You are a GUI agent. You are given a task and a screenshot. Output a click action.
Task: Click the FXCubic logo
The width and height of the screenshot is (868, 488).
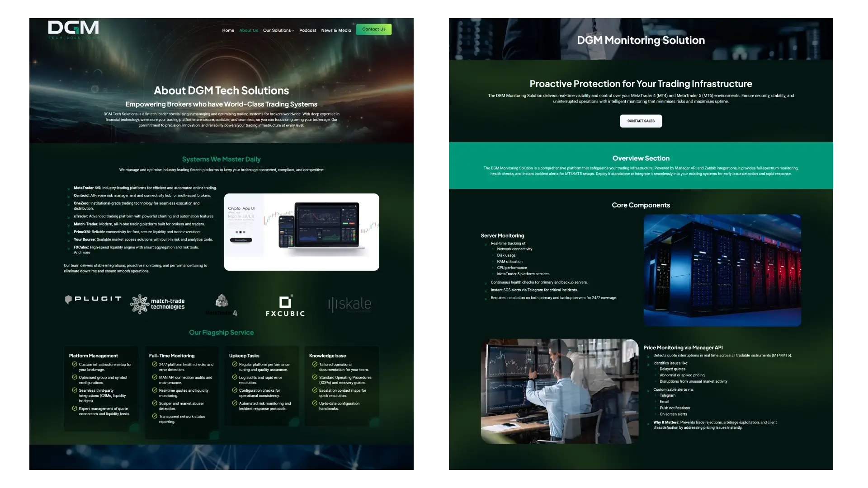click(x=285, y=305)
